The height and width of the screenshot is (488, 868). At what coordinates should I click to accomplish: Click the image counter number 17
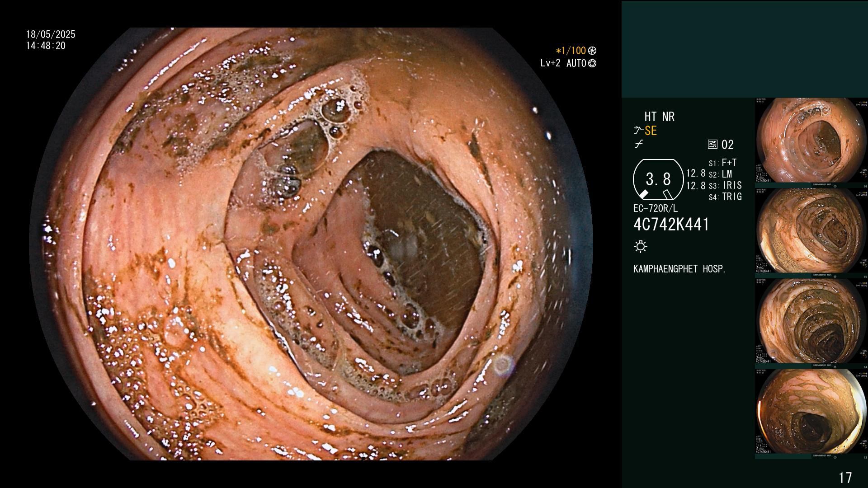845,478
